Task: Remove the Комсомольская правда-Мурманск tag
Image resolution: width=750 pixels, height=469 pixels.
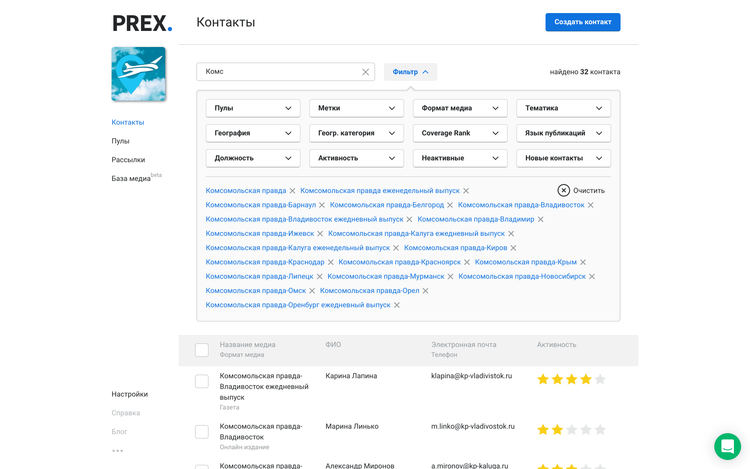Action: [x=450, y=277]
